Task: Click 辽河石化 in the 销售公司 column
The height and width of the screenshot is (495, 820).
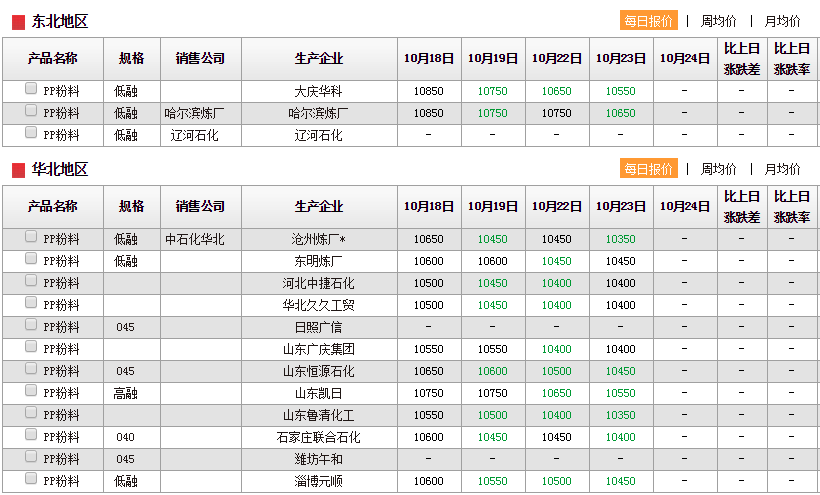Action: tap(195, 135)
